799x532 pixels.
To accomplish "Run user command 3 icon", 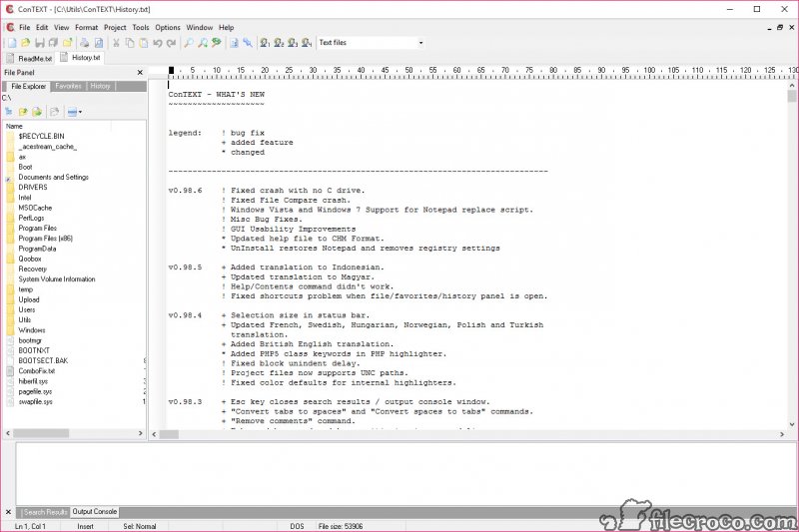I will (293, 43).
